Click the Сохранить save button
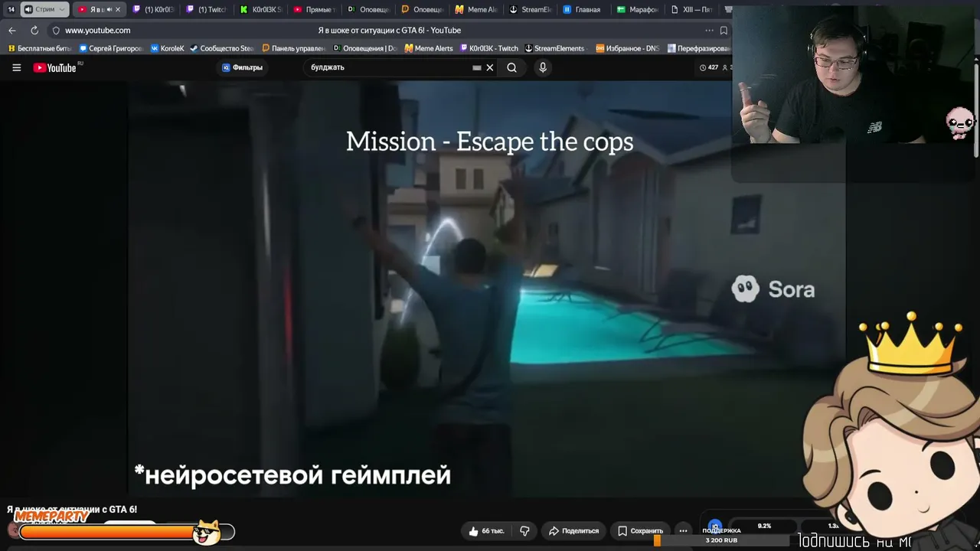The height and width of the screenshot is (551, 980). click(641, 530)
